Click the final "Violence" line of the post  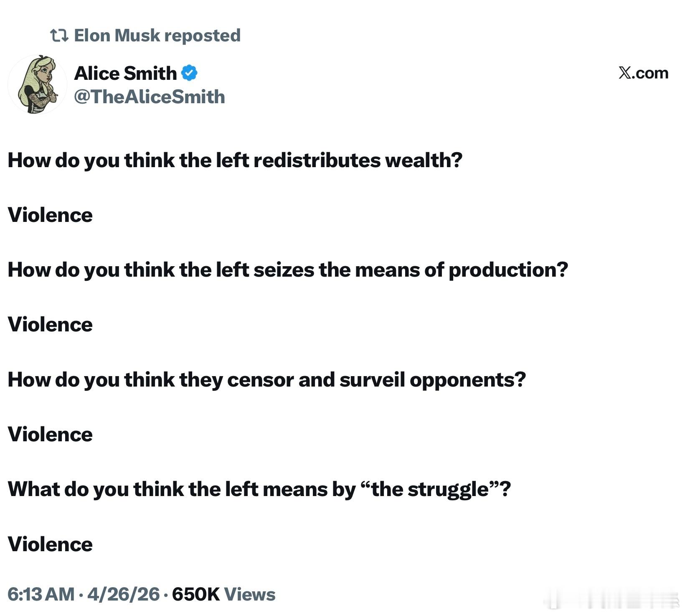(50, 545)
